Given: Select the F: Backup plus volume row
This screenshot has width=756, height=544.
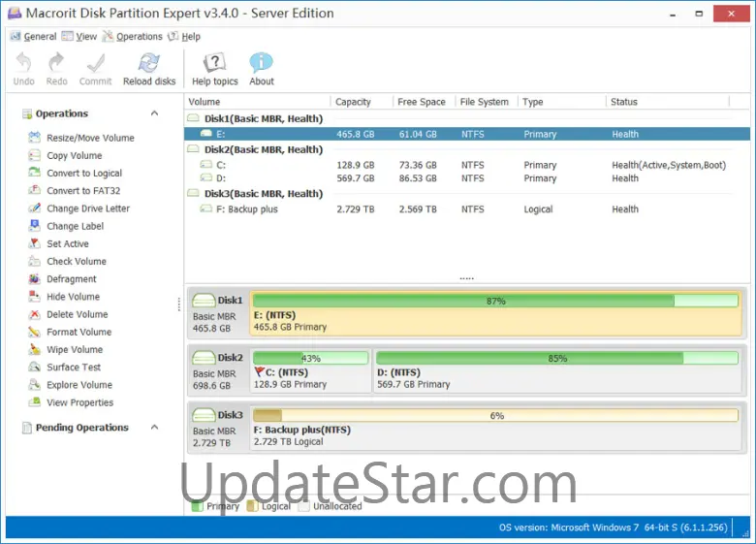Looking at the screenshot, I should point(467,208).
